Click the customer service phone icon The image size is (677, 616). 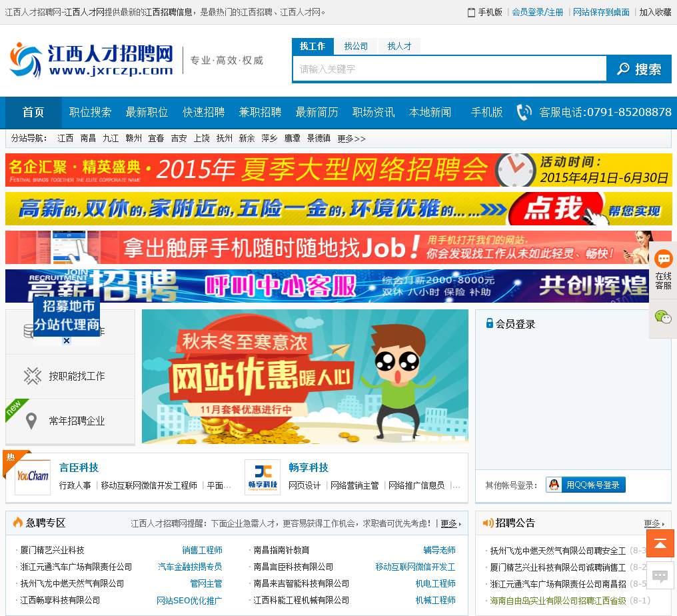click(524, 112)
